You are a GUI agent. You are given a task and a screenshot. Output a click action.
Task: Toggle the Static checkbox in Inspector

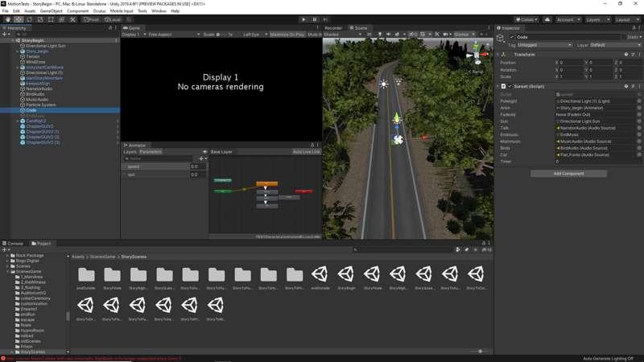pyautogui.click(x=624, y=37)
